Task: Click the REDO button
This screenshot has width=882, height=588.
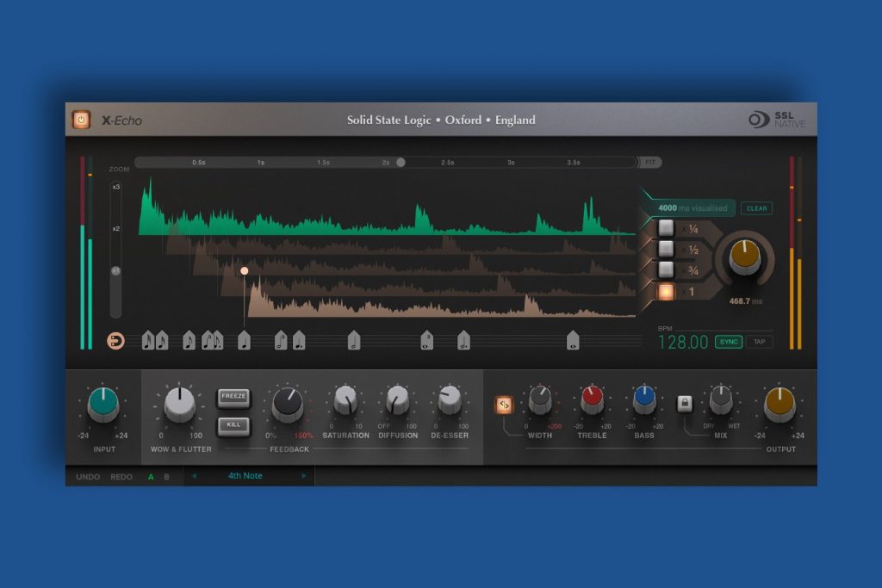Action: [121, 477]
